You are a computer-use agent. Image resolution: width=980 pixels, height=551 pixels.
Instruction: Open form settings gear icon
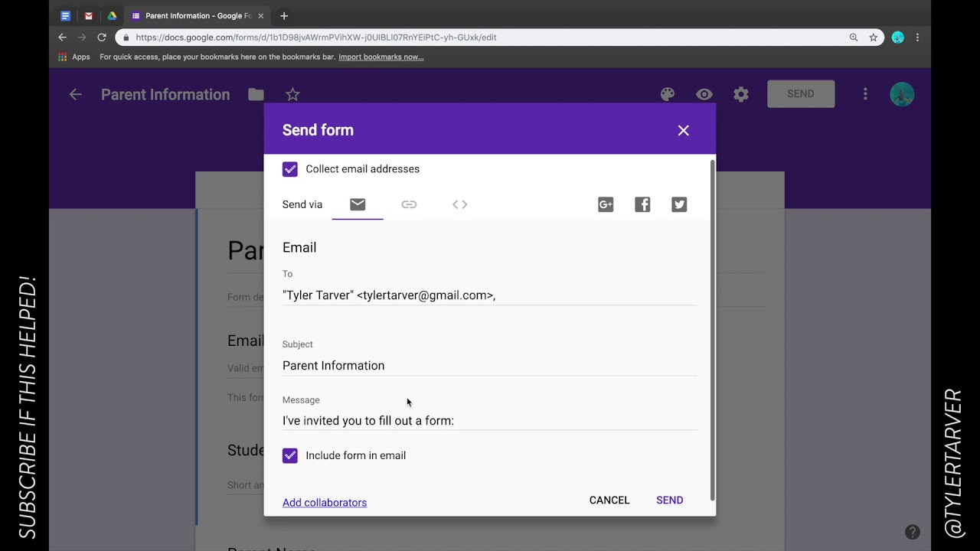[x=741, y=94]
